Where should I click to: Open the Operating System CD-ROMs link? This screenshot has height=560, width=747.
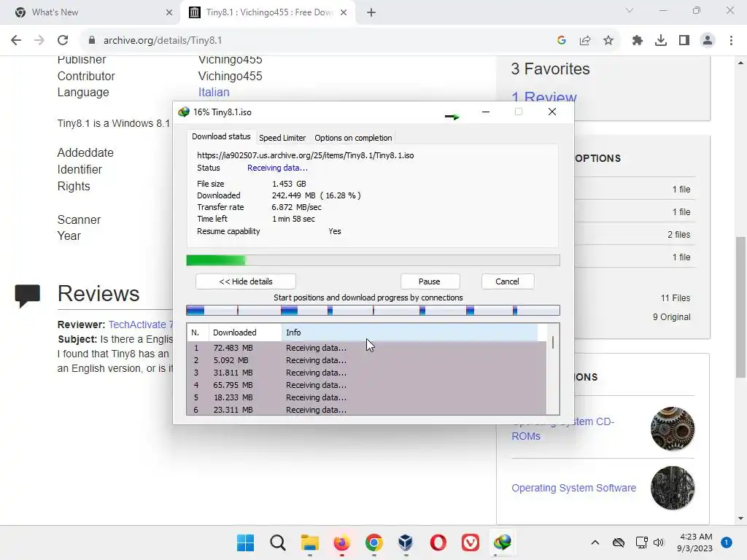562,429
